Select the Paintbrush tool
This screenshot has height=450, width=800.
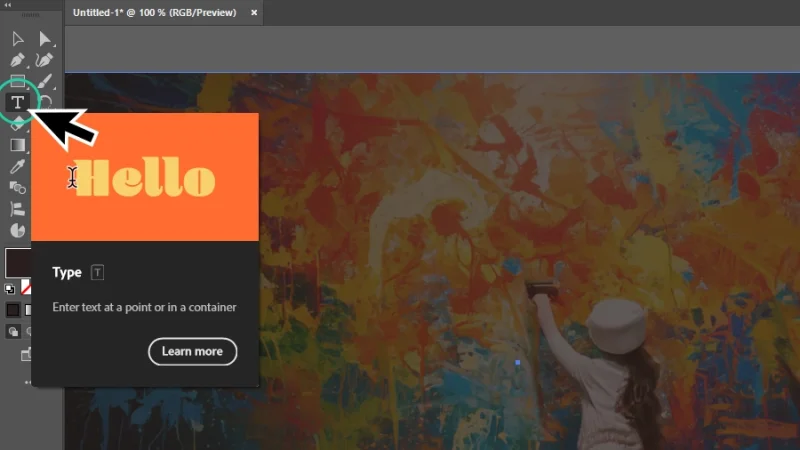pos(45,81)
